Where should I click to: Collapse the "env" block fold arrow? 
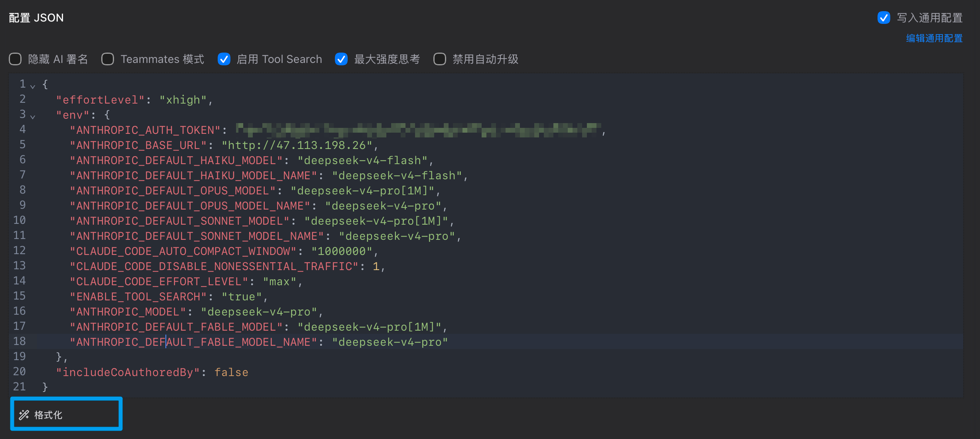point(33,116)
